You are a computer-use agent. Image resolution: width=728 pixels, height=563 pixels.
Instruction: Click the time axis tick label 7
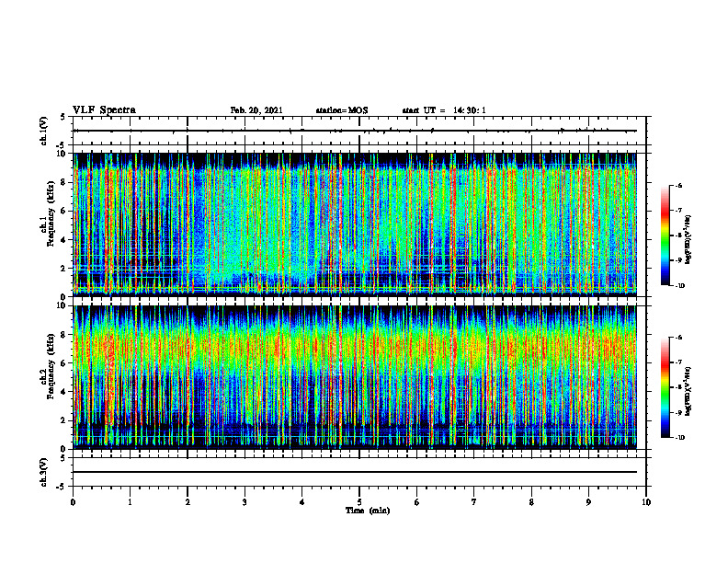[x=474, y=502]
